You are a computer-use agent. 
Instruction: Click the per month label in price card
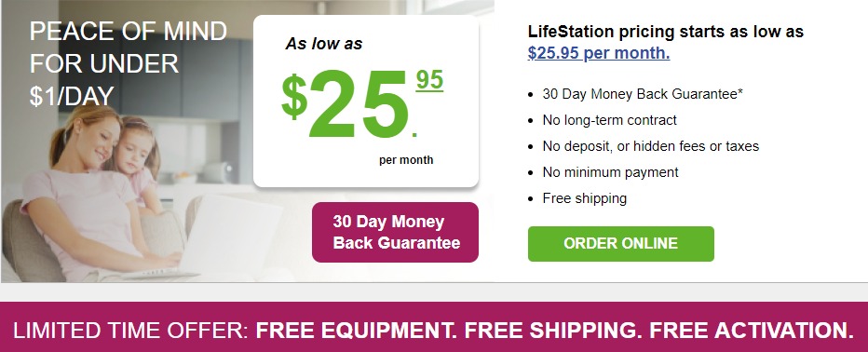click(x=406, y=160)
